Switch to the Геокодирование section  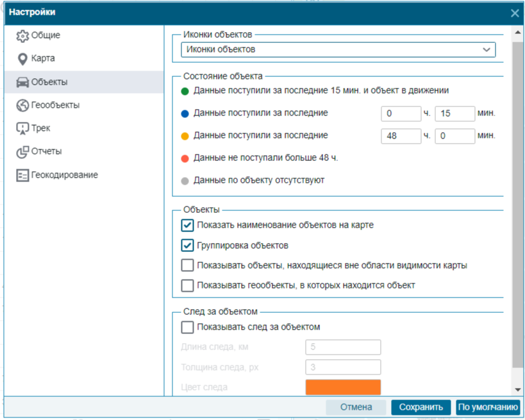65,175
